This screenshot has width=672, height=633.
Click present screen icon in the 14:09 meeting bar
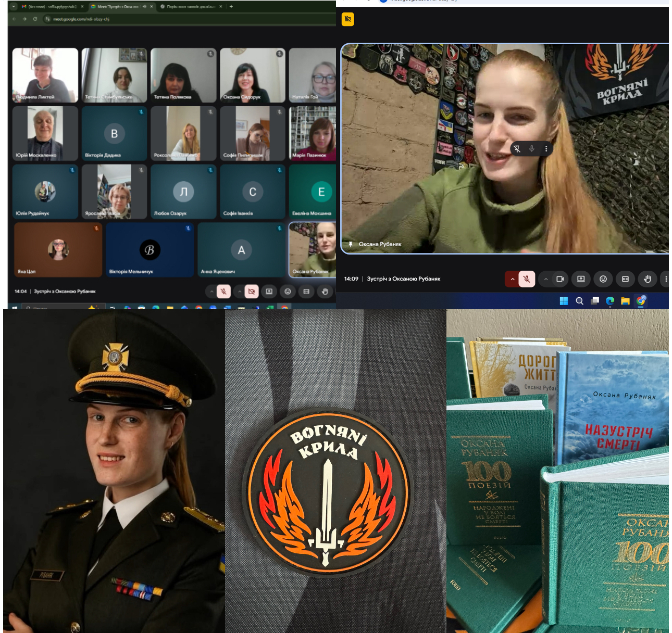(581, 279)
